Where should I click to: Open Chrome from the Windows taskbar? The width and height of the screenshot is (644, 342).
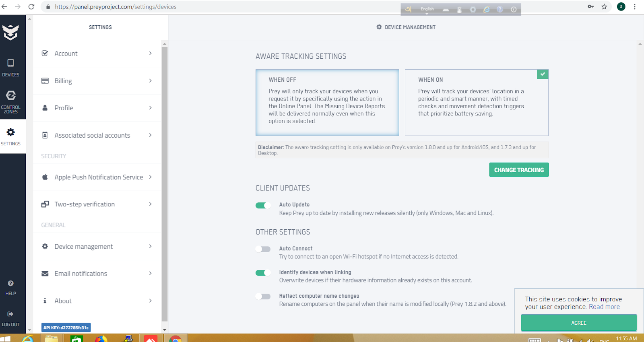pyautogui.click(x=175, y=338)
